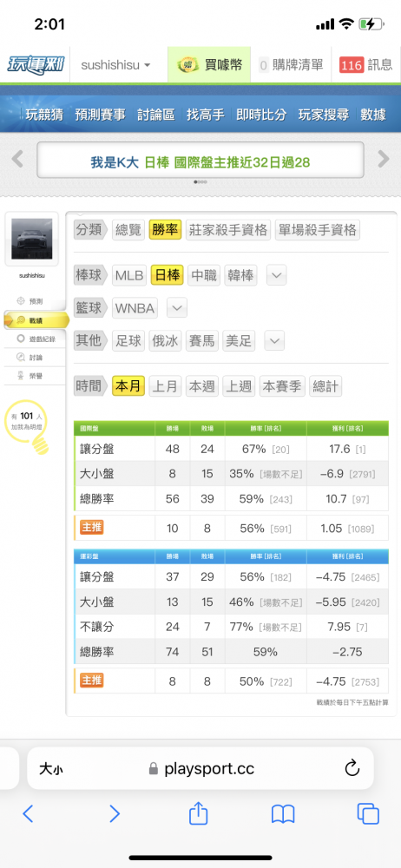
Task: Tap the 玩運彩 site logo
Action: point(36,65)
